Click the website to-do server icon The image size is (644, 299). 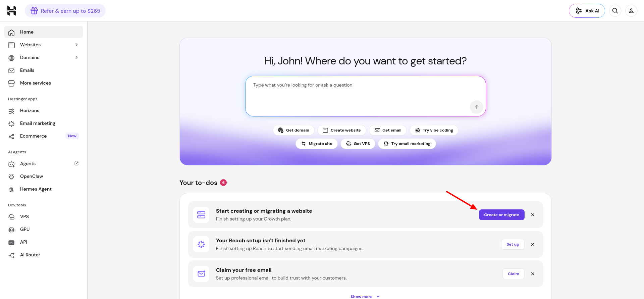(201, 215)
